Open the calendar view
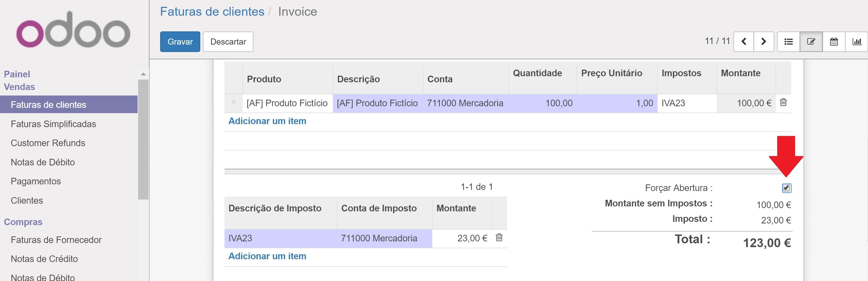This screenshot has width=868, height=281. 834,42
